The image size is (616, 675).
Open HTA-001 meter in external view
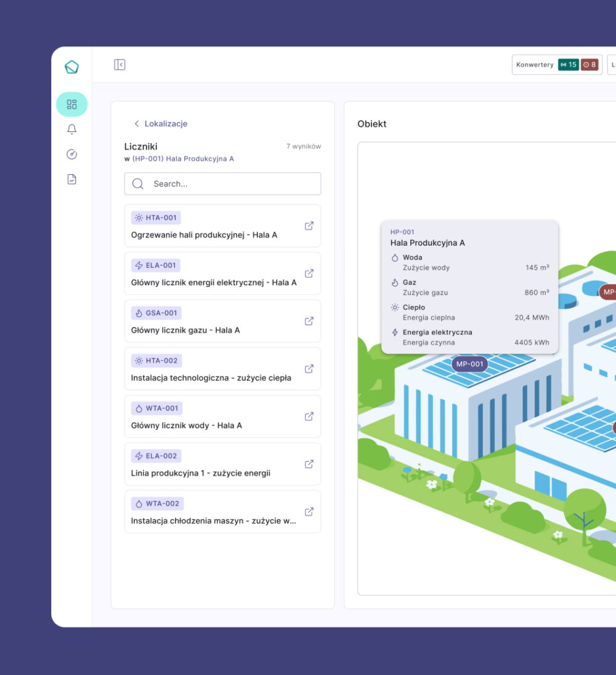(x=309, y=226)
